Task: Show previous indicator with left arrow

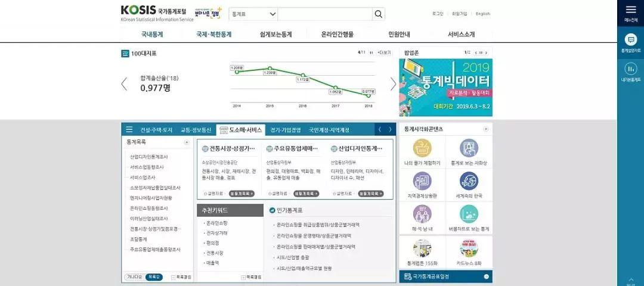Action: 124,84
